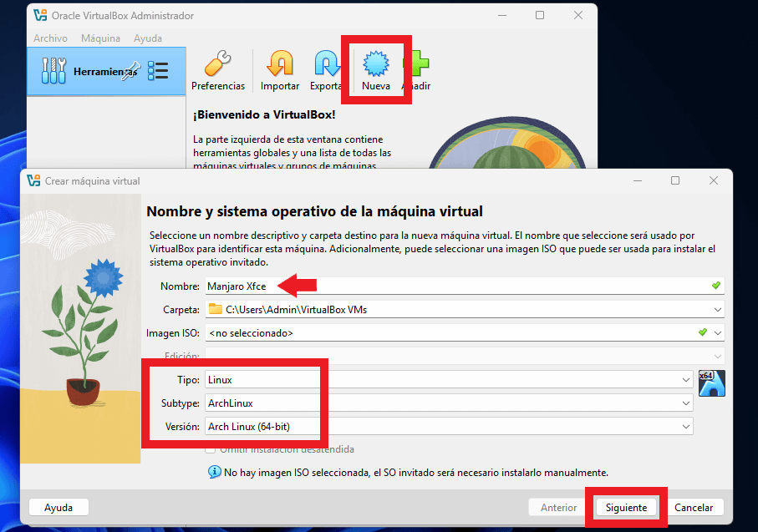Open the Máquina menu

(100, 38)
